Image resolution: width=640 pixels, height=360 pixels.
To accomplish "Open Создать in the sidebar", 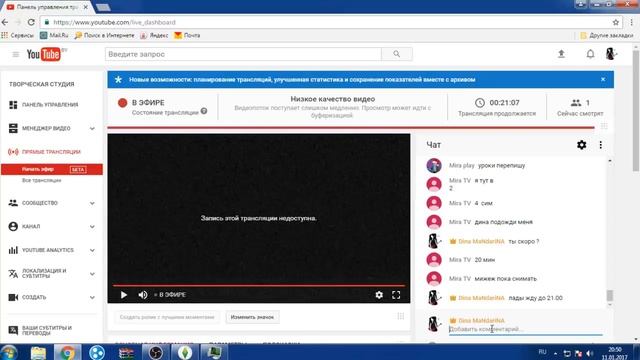I will coord(34,297).
